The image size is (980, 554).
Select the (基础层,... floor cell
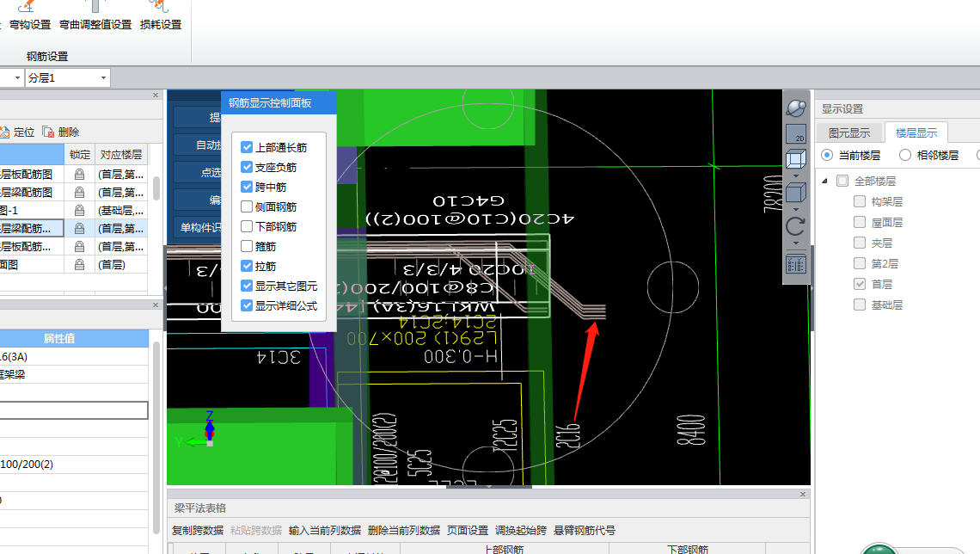point(120,210)
